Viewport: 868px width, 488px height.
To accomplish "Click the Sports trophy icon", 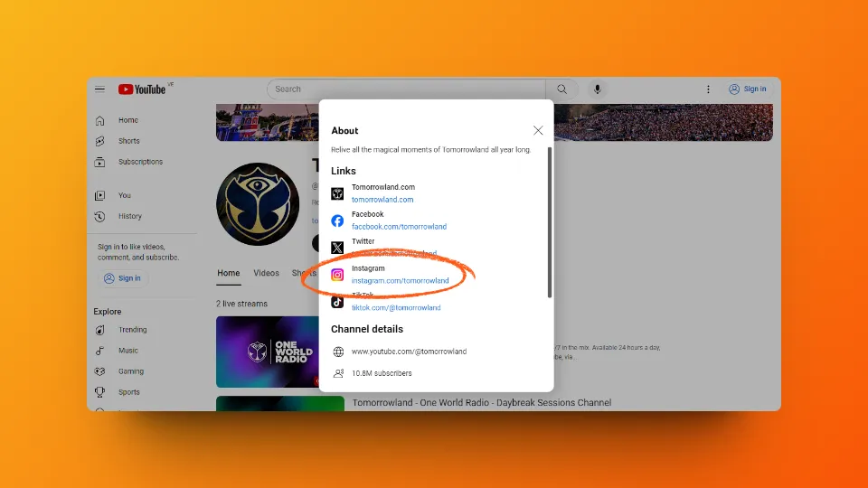I will [99, 392].
